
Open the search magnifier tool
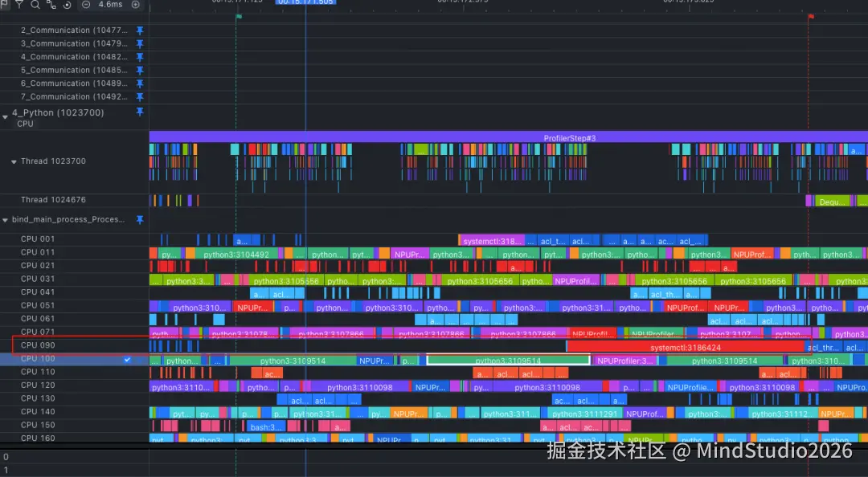[x=35, y=5]
